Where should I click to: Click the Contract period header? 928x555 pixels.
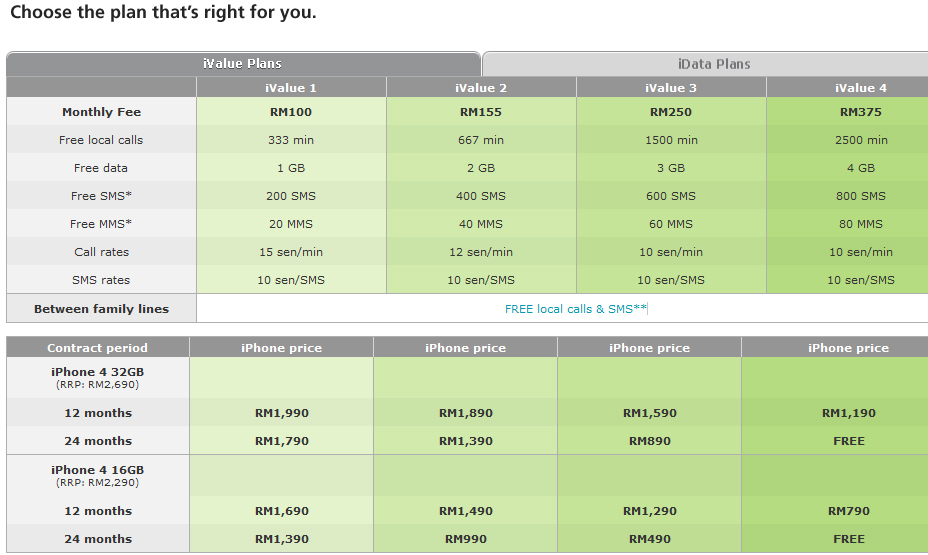pos(98,348)
